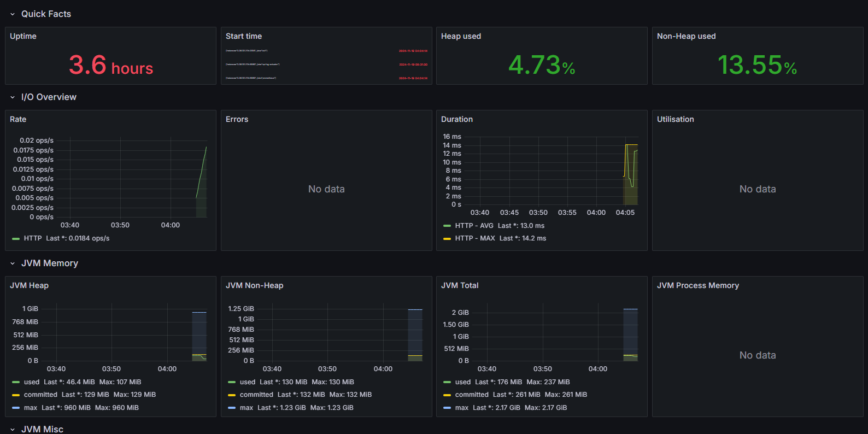The width and height of the screenshot is (868, 434).
Task: Click the Last *: 14.2 ms value
Action: [x=523, y=238]
